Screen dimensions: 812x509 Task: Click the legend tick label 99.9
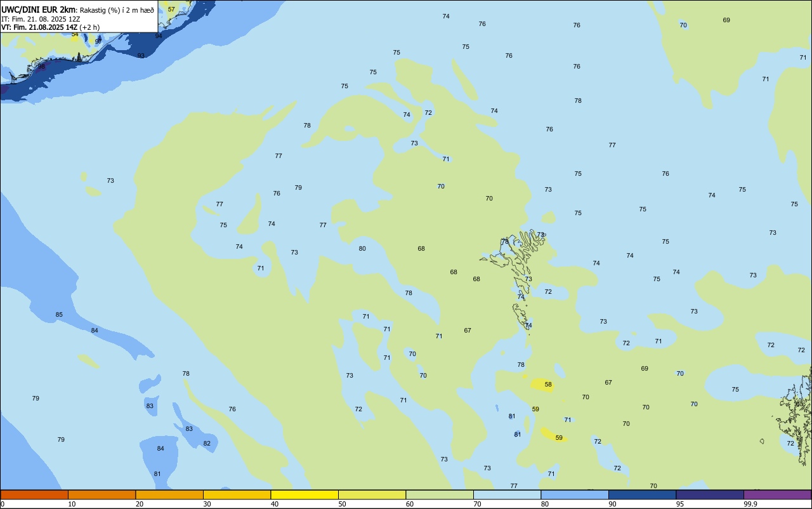coord(750,504)
